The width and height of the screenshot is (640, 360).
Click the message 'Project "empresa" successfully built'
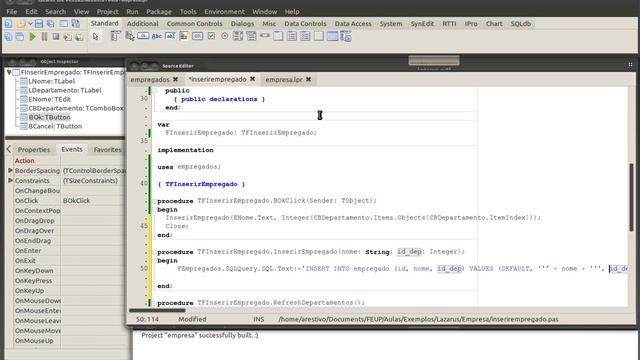[200, 335]
